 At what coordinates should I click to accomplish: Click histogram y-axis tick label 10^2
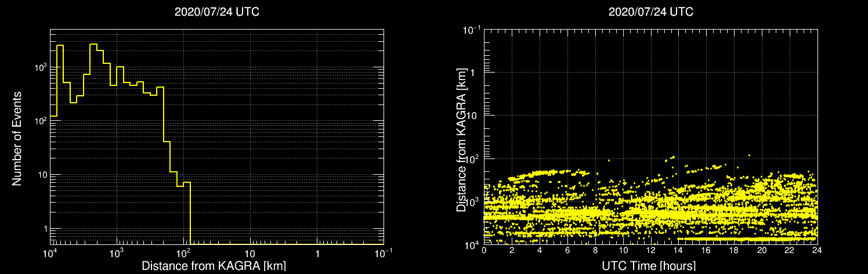39,122
